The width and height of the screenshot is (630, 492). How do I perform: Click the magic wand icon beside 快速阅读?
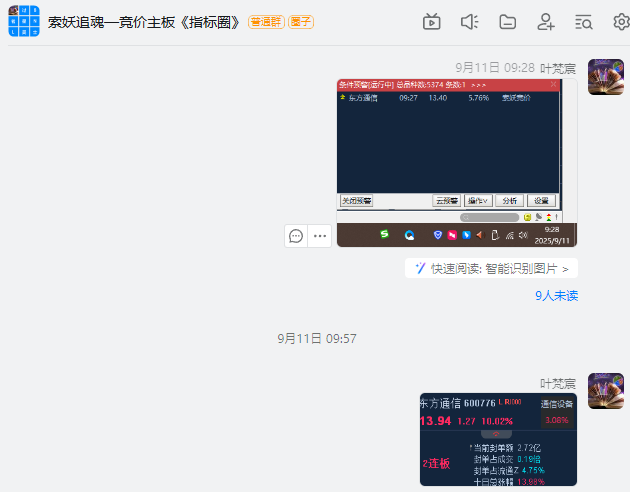[420, 268]
